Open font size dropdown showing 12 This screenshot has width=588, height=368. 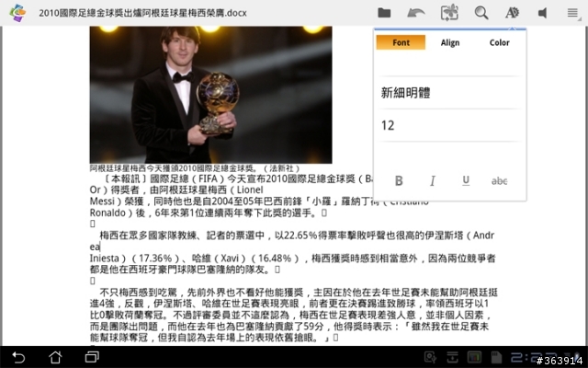(449, 125)
